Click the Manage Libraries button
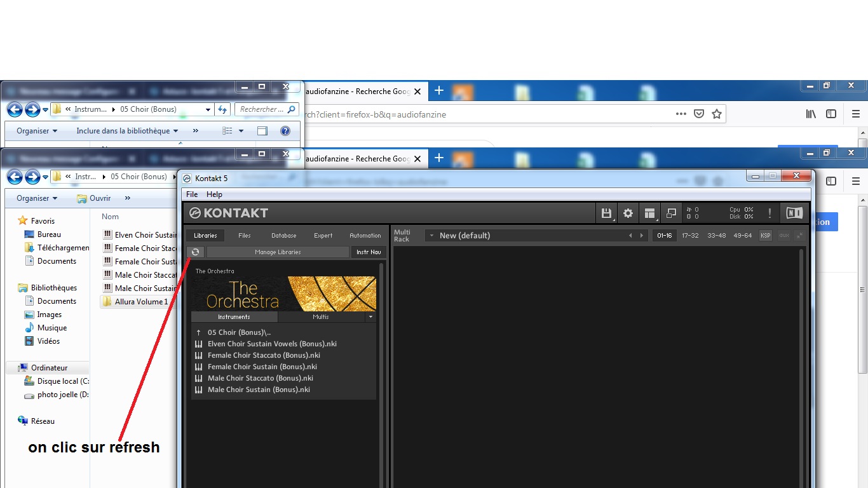 pyautogui.click(x=278, y=252)
